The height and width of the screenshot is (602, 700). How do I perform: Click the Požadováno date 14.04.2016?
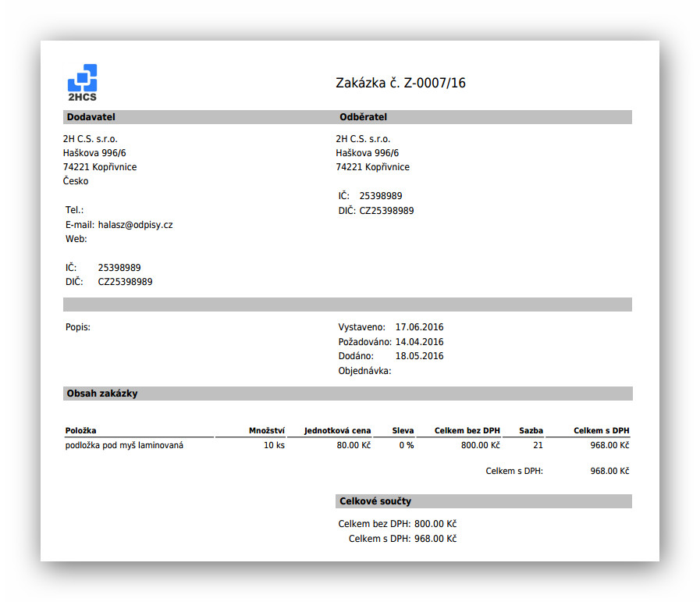(x=419, y=342)
